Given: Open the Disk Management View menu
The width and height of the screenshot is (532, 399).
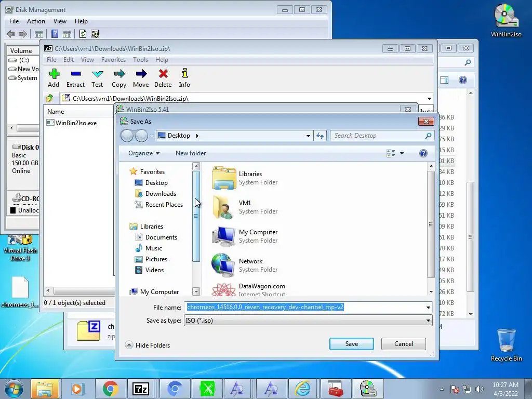Looking at the screenshot, I should click(x=60, y=21).
